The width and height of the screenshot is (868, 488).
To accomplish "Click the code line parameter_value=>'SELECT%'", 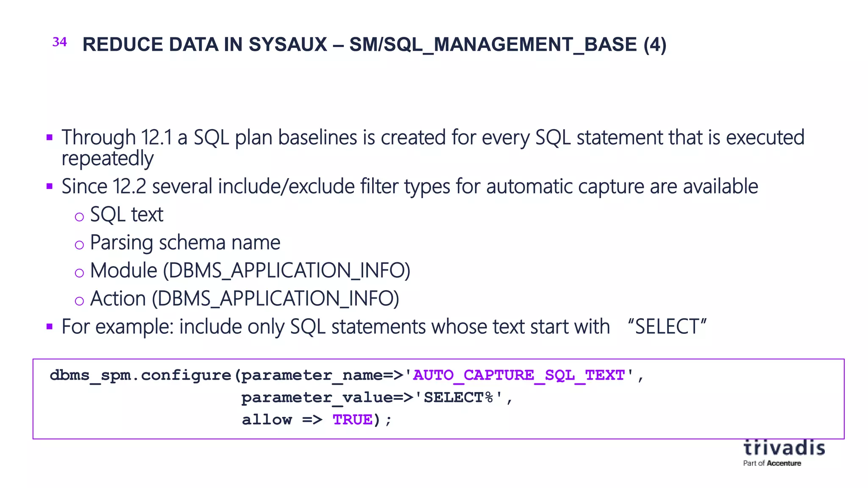I will coord(377,398).
